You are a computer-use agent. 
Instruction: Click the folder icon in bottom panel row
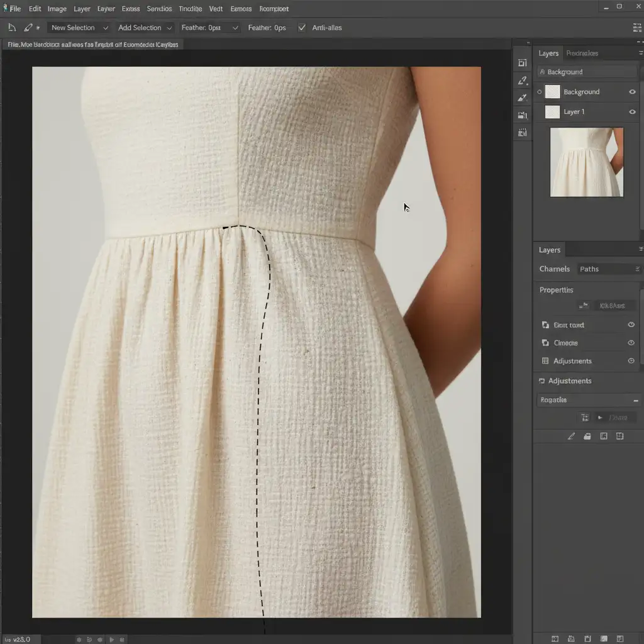(587, 436)
